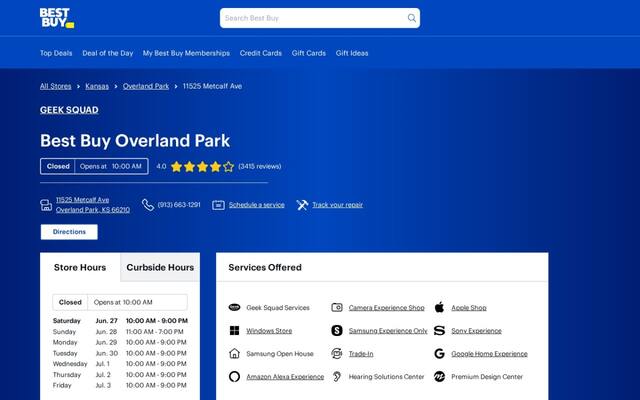This screenshot has width=640, height=400.
Task: Open the 11525 Metcalf Ave address link
Action: (93, 204)
